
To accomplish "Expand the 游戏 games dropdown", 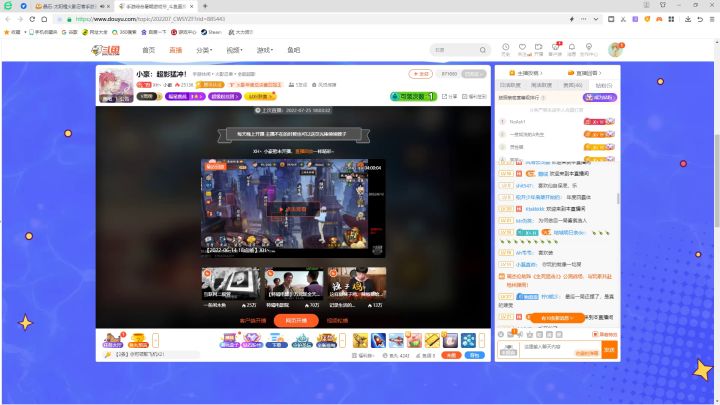I will [x=264, y=50].
